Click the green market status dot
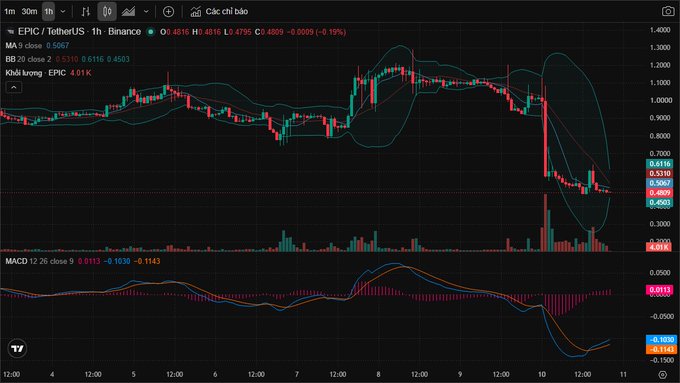 coord(150,32)
